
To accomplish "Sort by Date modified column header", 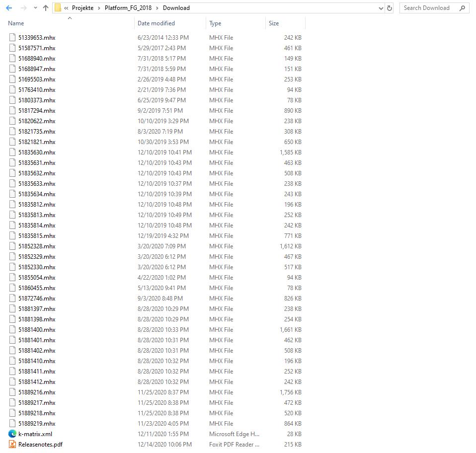I will (x=156, y=23).
